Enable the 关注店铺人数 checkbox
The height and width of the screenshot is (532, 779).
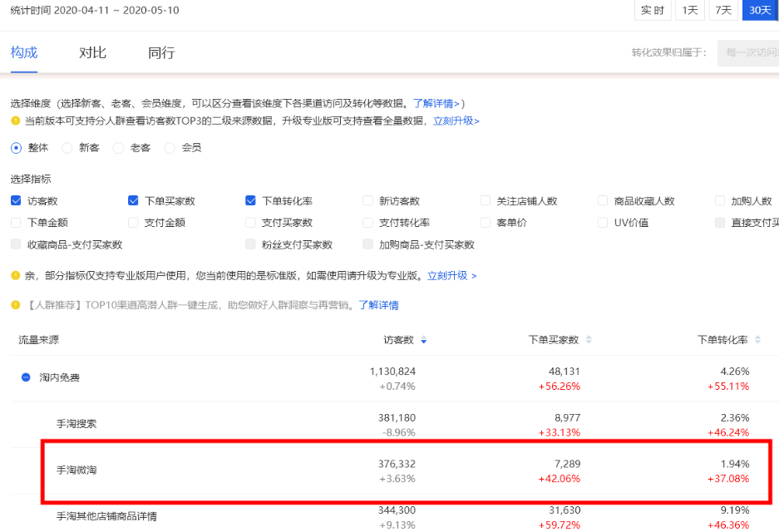(486, 200)
